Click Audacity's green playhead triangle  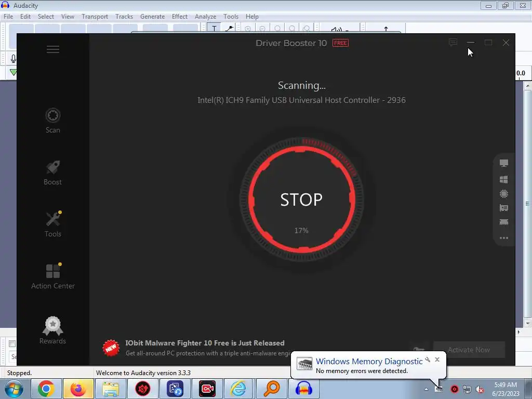[x=13, y=72]
